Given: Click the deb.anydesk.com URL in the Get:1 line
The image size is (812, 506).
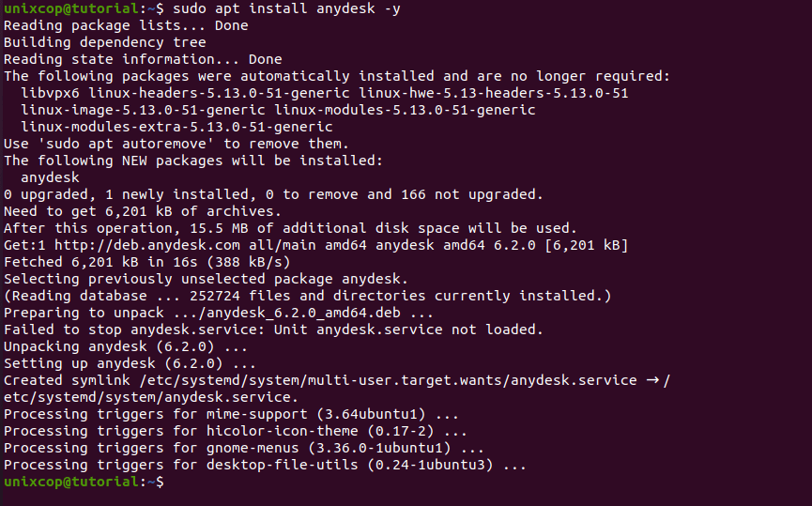Looking at the screenshot, I should coord(147,245).
